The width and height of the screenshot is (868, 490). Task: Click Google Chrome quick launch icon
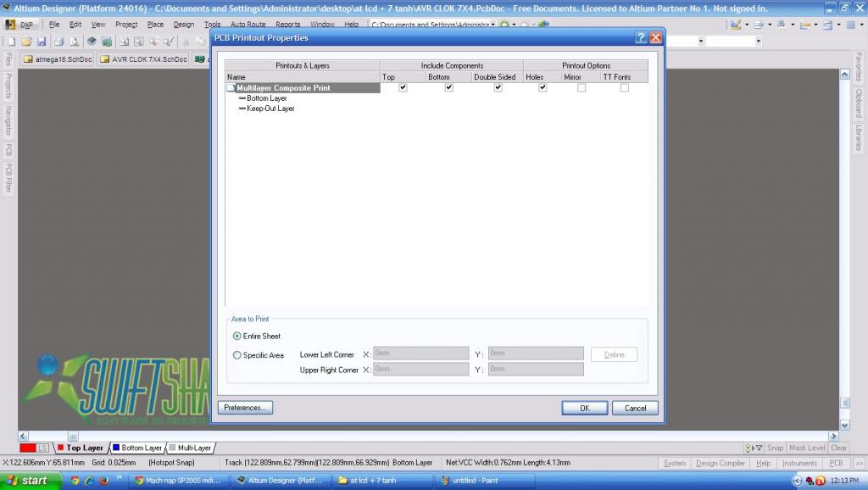pyautogui.click(x=75, y=481)
